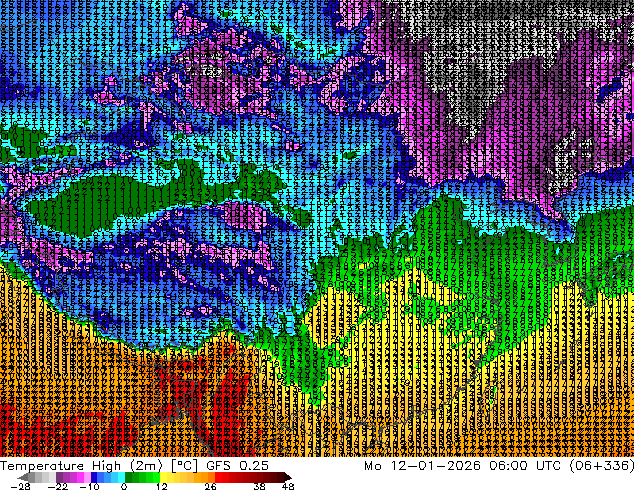
Task: Click the dark green legend swatch right of 0
Action: (129, 477)
